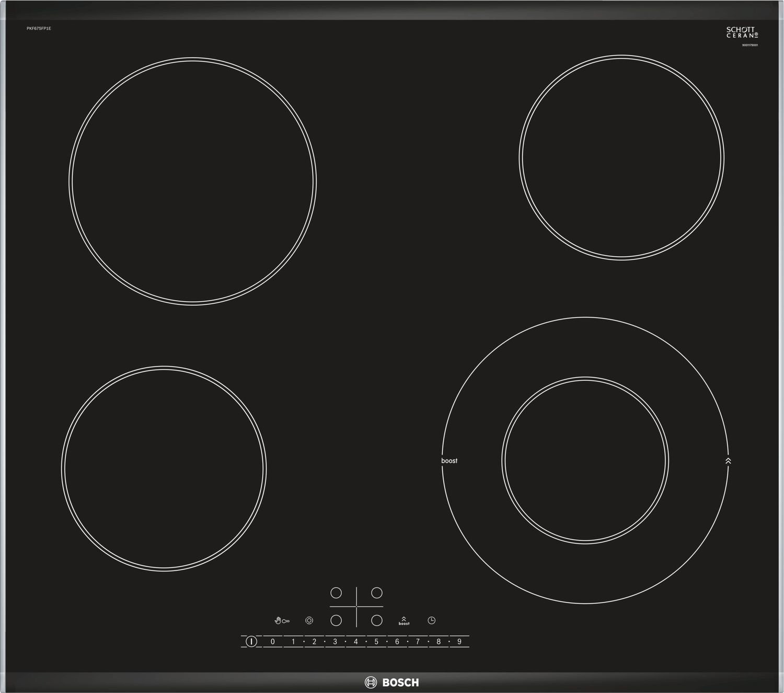Select heat level 0 on the slider

pyautogui.click(x=272, y=641)
